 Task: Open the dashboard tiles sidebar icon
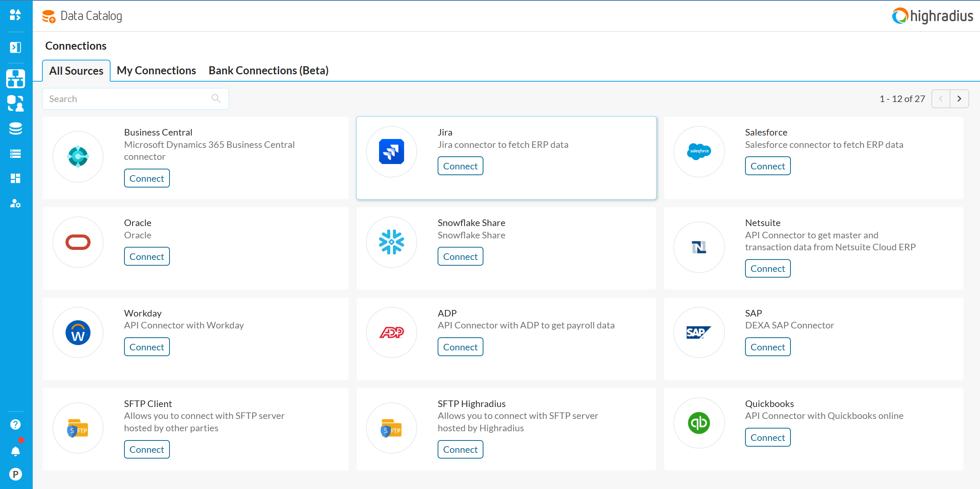pyautogui.click(x=15, y=178)
